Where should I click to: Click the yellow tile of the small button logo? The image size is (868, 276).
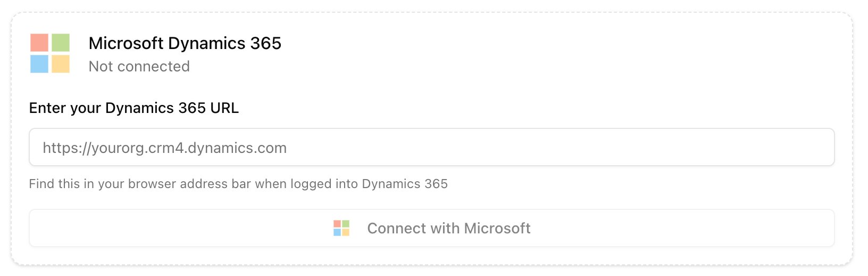346,232
